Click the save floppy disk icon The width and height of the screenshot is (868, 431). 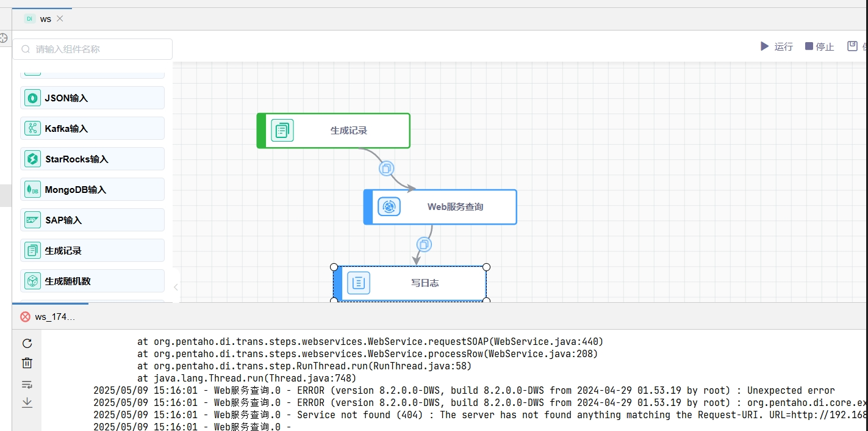852,46
